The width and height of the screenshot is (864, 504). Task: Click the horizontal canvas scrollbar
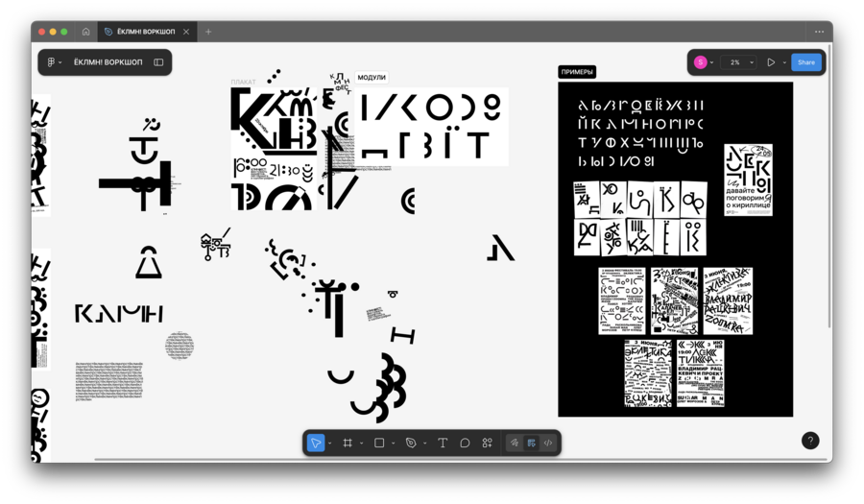click(x=461, y=459)
